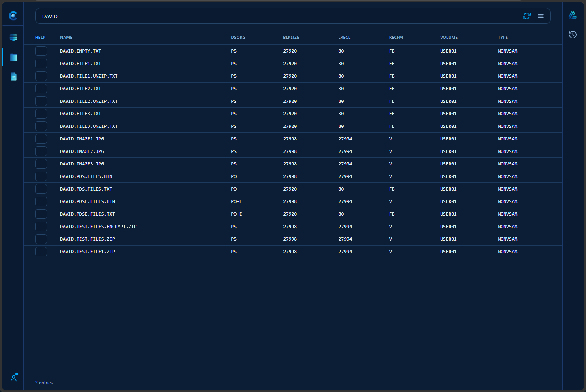Click the RECFM column header

click(x=396, y=38)
